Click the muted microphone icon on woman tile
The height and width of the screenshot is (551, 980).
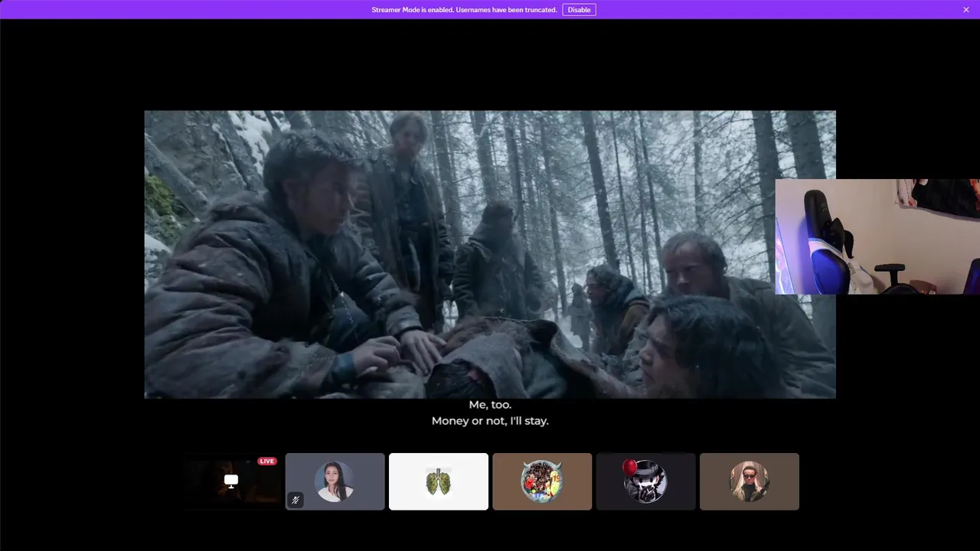(296, 500)
